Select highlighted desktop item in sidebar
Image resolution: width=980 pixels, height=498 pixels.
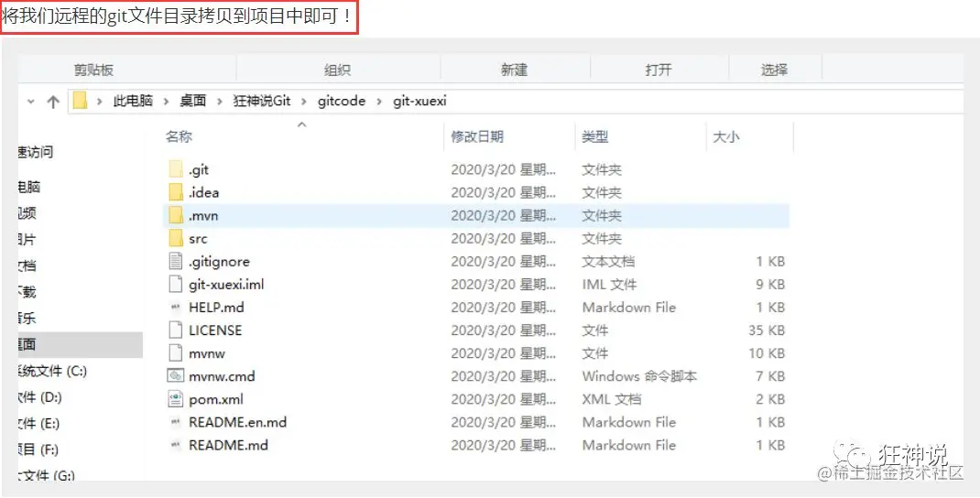[x=80, y=345]
